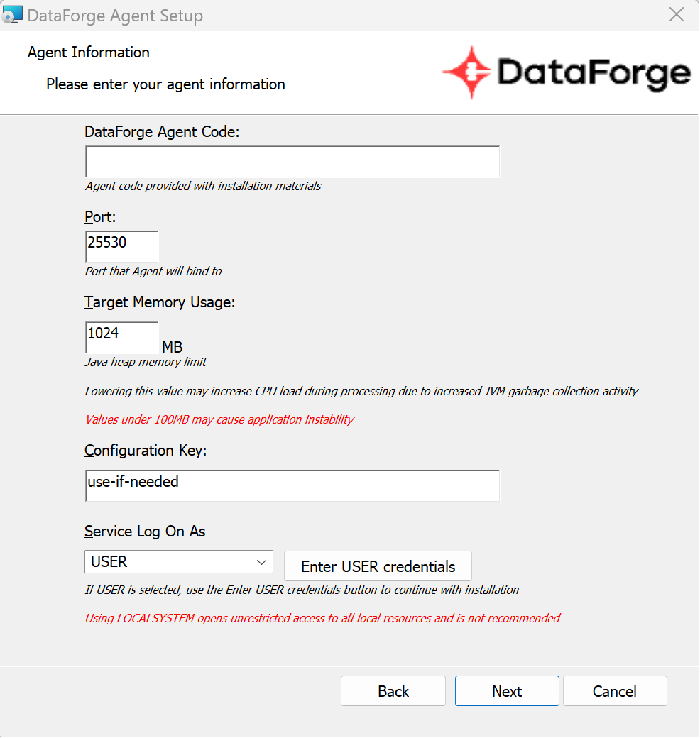
Task: Click the DataForge Agent Code label
Action: [x=162, y=132]
